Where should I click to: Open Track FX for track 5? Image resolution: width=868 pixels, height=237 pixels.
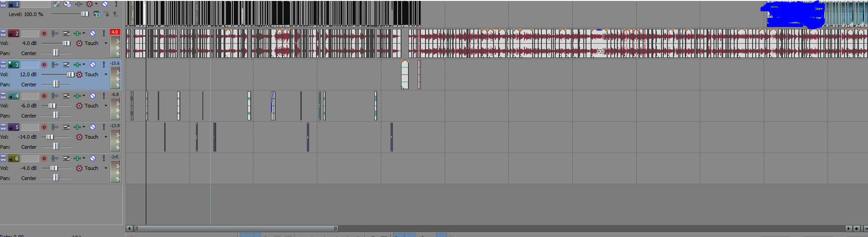click(x=77, y=127)
